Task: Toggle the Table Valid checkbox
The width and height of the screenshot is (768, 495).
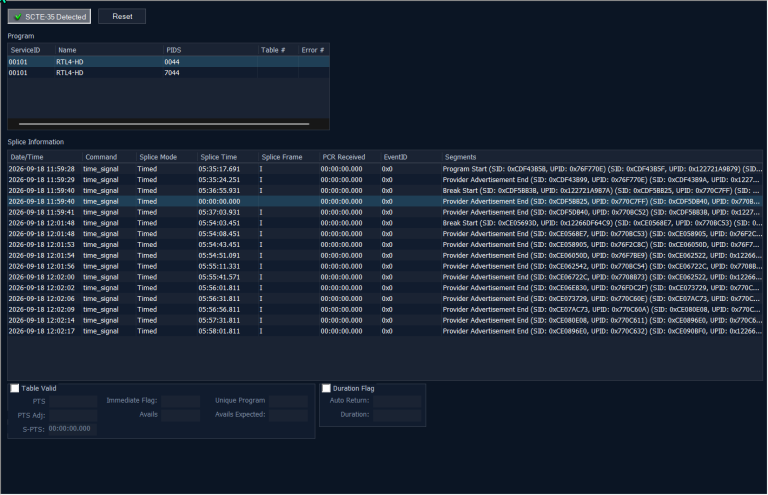Action: coord(15,388)
